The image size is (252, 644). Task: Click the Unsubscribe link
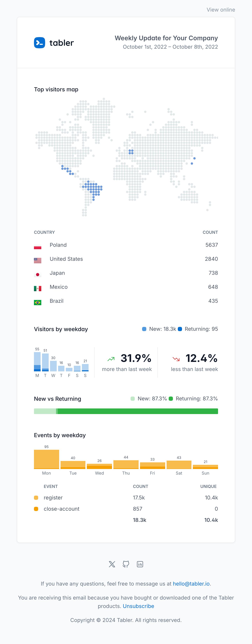138,606
